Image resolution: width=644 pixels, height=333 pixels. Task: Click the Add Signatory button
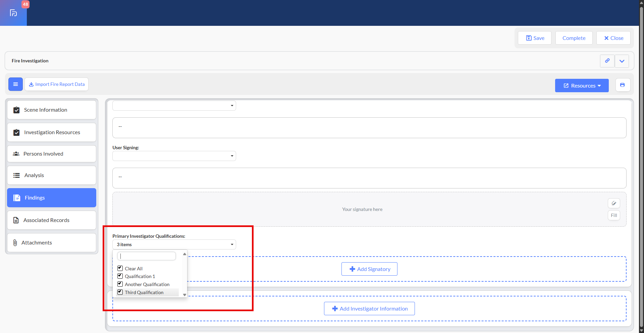coord(369,269)
